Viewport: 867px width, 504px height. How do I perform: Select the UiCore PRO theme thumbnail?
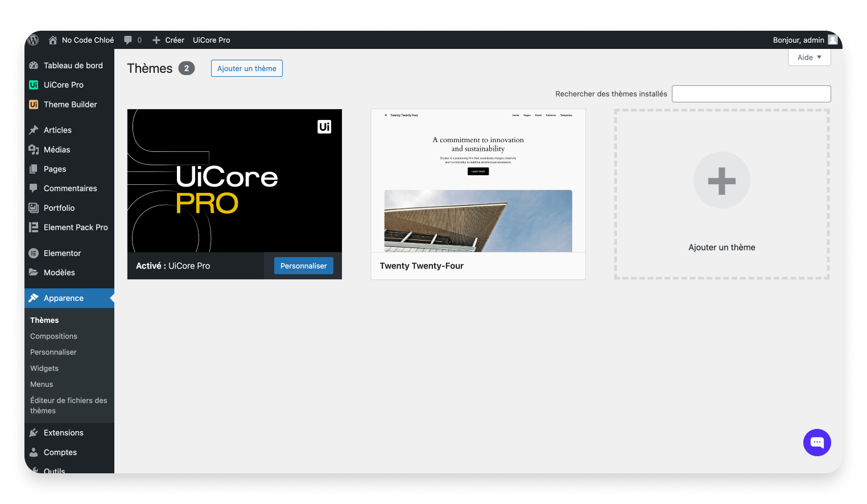[234, 181]
